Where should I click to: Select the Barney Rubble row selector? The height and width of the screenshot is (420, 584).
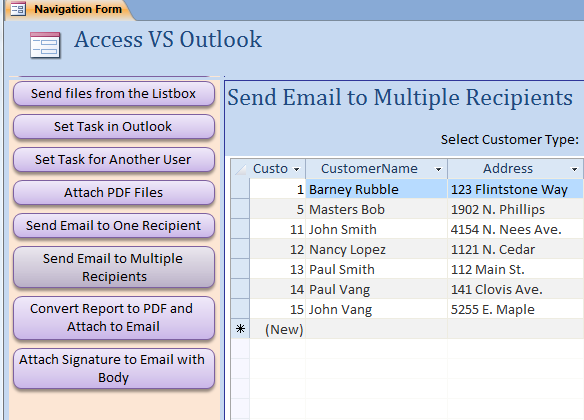[x=240, y=189]
